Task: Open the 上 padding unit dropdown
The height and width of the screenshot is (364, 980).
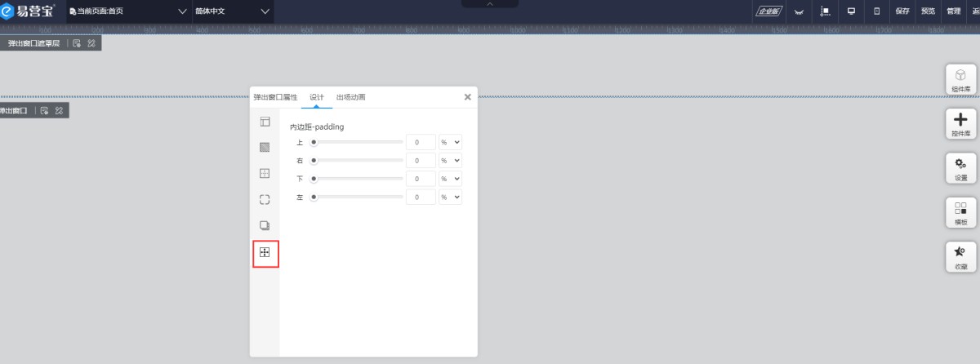Action: (x=451, y=142)
